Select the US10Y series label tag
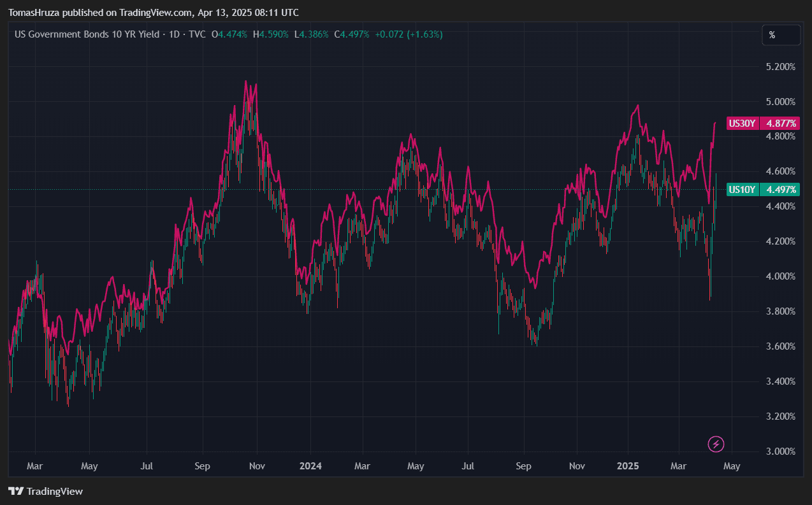The width and height of the screenshot is (812, 505). [742, 189]
